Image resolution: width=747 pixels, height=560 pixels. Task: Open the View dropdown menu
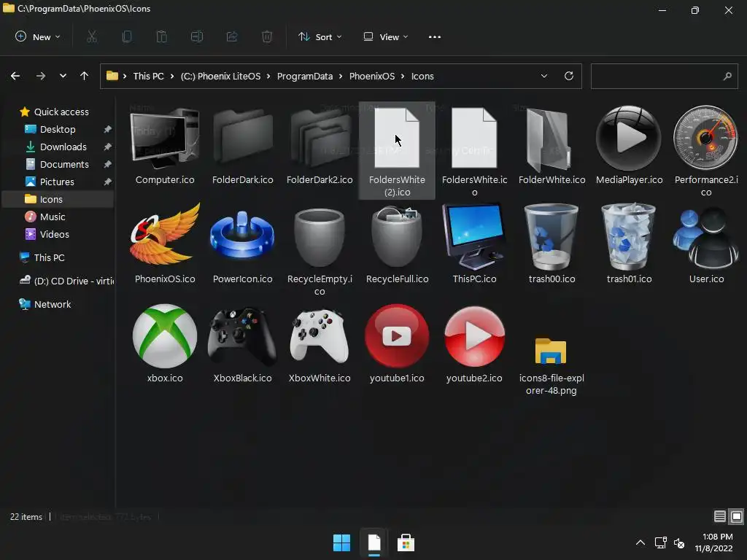point(386,36)
